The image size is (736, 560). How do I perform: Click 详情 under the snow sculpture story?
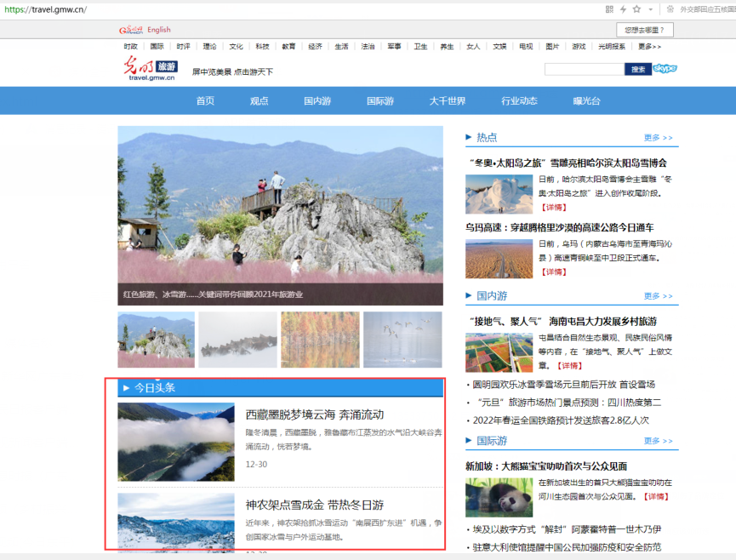(x=554, y=207)
